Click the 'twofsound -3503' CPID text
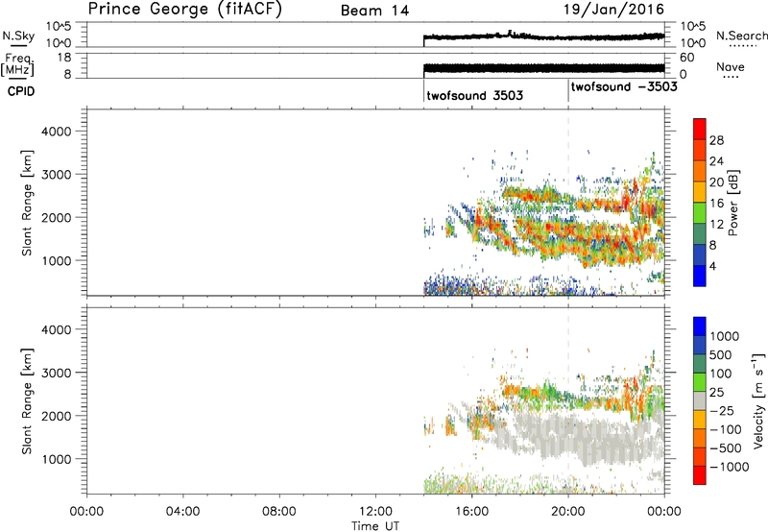Screen dimensions: 768x532 pyautogui.click(x=623, y=86)
